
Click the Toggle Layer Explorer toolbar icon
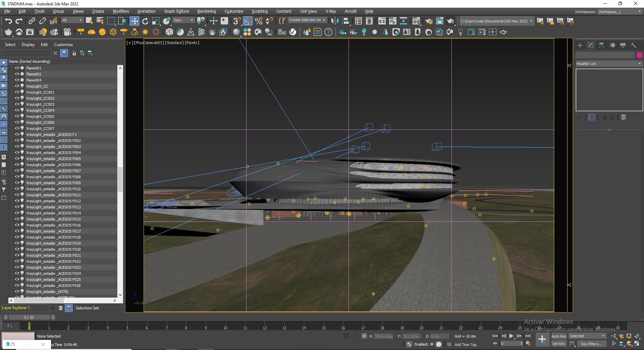point(369,21)
